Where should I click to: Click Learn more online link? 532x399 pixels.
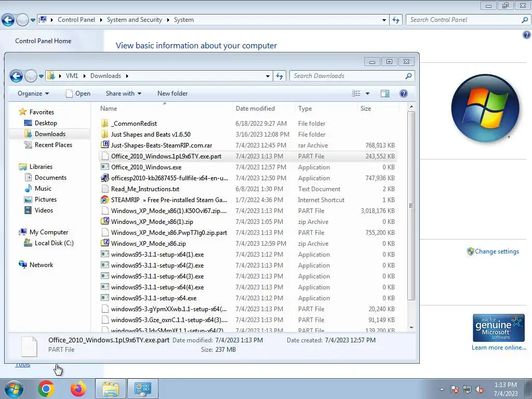pyautogui.click(x=499, y=348)
